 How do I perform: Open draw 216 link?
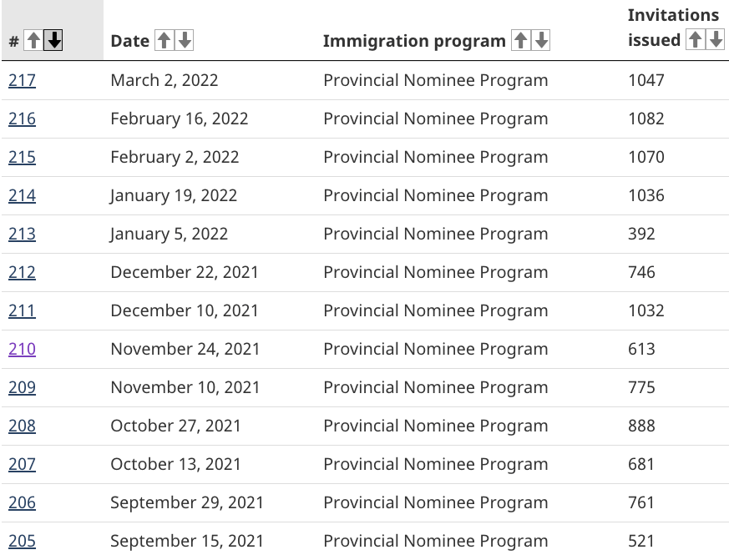coord(22,119)
